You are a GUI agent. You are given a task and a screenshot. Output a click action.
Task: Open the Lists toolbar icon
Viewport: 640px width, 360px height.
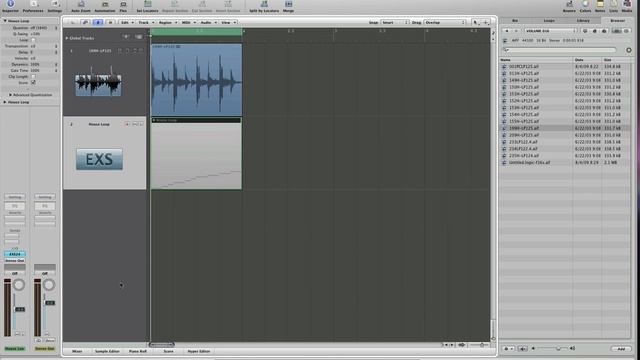[613, 6]
